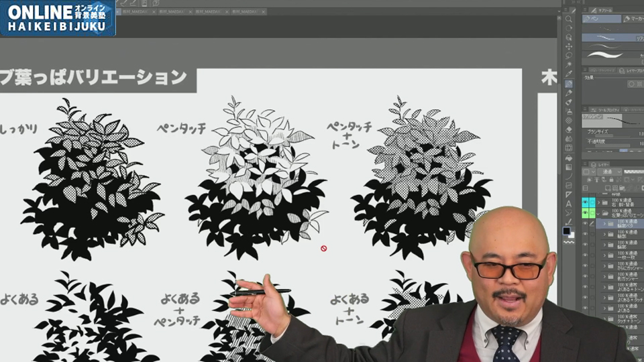The width and height of the screenshot is (644, 362).
Task: Select the Zoom magnifier tool
Action: tap(569, 19)
